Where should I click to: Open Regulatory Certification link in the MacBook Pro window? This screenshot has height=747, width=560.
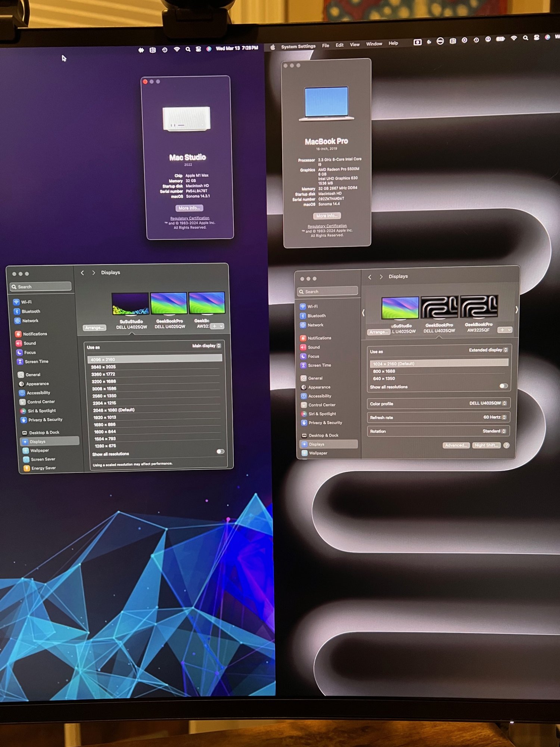(x=327, y=226)
